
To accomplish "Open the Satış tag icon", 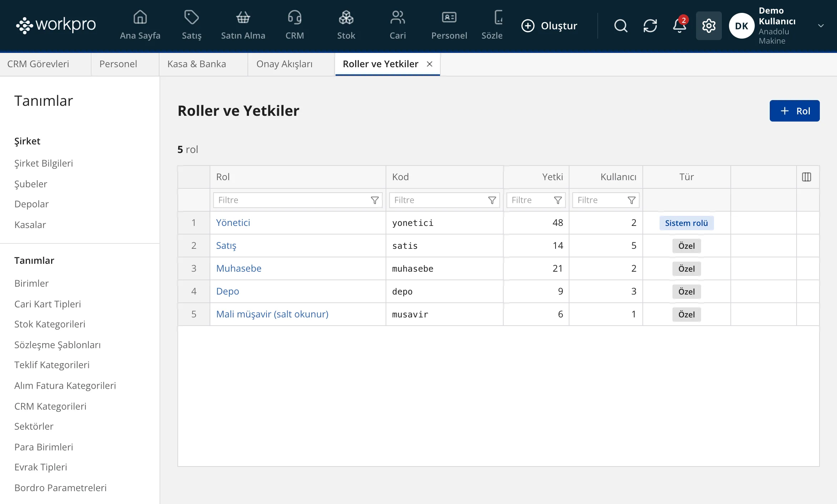I will [x=191, y=17].
